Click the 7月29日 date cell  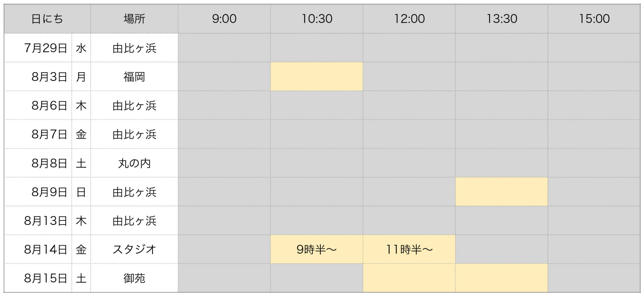(x=38, y=48)
